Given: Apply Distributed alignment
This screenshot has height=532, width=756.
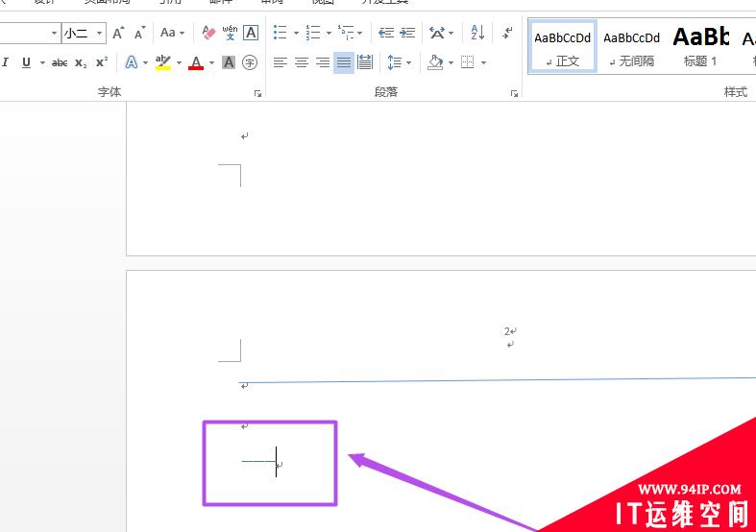Looking at the screenshot, I should point(365,62).
